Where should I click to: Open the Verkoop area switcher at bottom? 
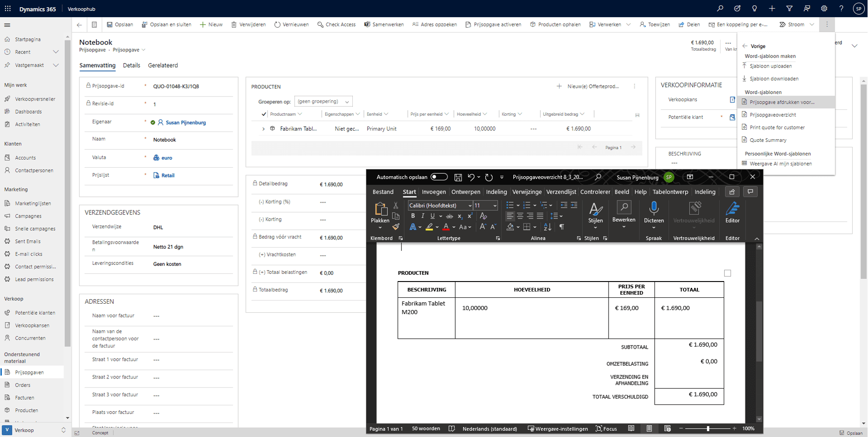(x=35, y=430)
